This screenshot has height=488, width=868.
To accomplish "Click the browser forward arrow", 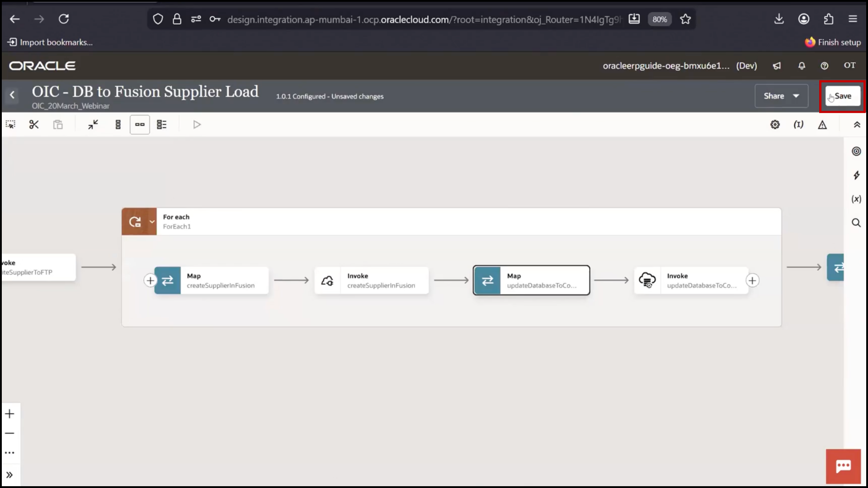I will pos(39,19).
